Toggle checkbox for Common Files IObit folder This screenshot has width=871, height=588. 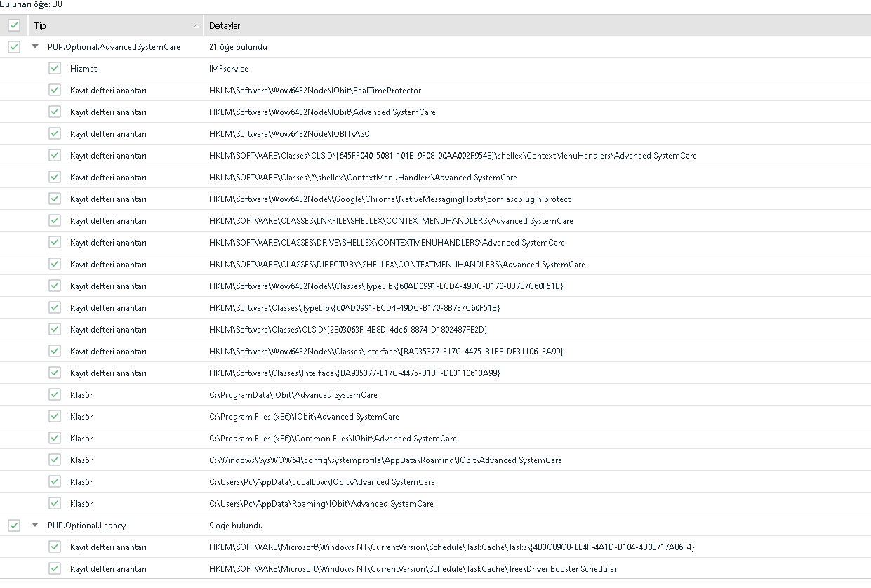55,439
